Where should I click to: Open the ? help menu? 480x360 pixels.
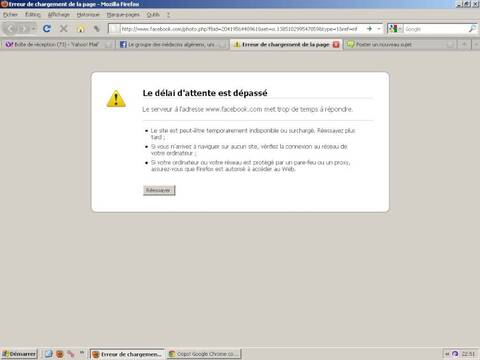(x=168, y=15)
